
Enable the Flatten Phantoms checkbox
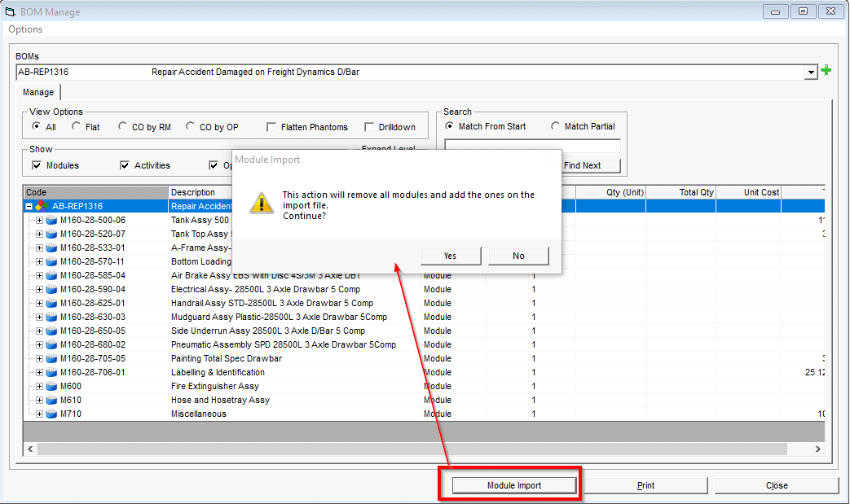click(x=271, y=127)
